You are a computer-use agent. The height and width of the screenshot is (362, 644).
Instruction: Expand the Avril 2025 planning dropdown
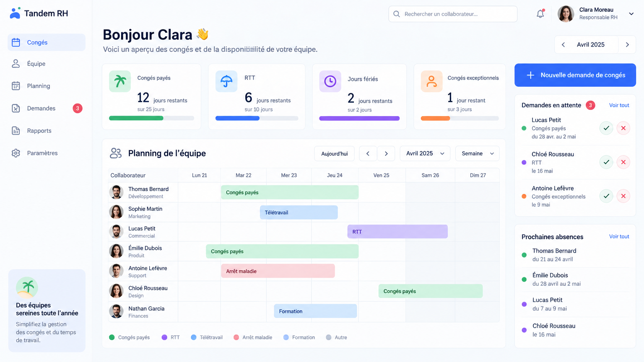click(x=425, y=153)
